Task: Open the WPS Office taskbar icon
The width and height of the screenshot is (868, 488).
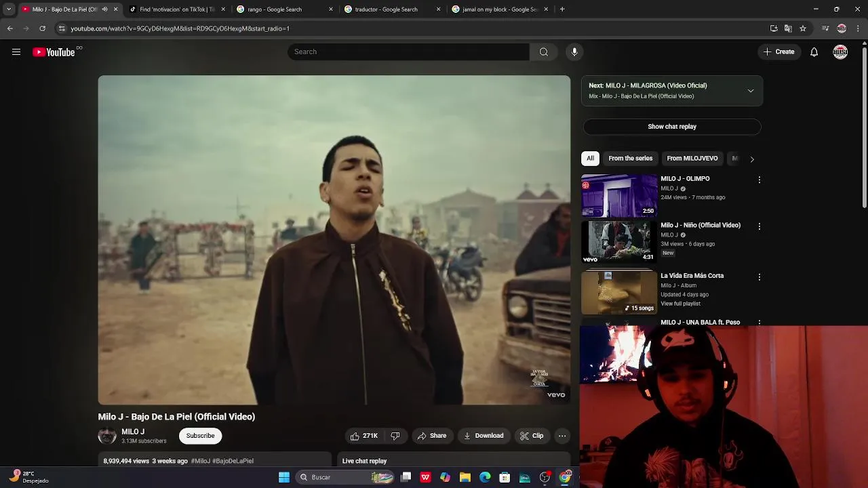Action: click(425, 477)
